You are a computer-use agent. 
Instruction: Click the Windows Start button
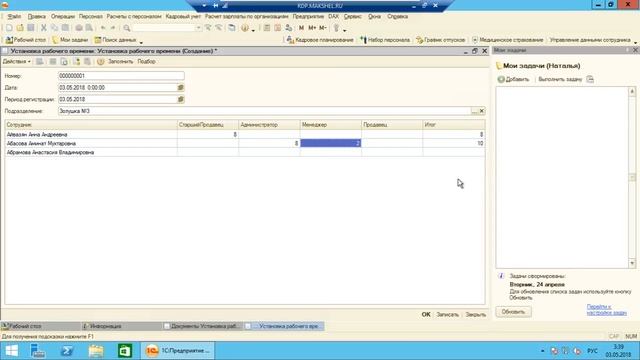click(x=11, y=351)
